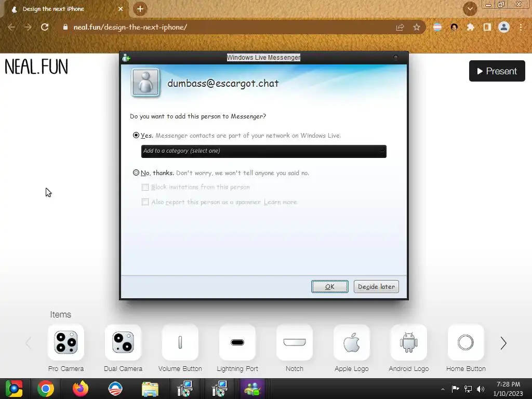Switch to Windows Live Messenger taskbar icon

point(252,389)
